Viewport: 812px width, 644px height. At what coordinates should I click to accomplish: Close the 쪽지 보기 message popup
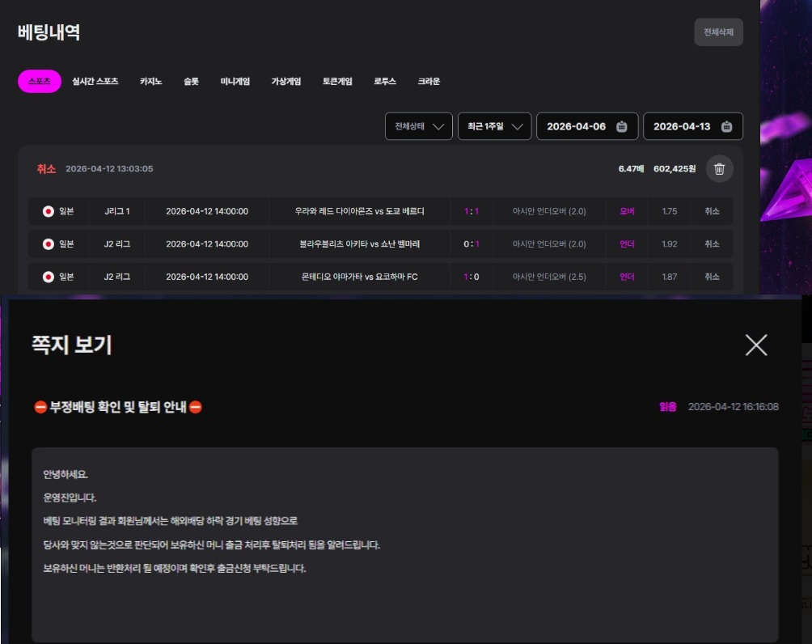(x=755, y=345)
